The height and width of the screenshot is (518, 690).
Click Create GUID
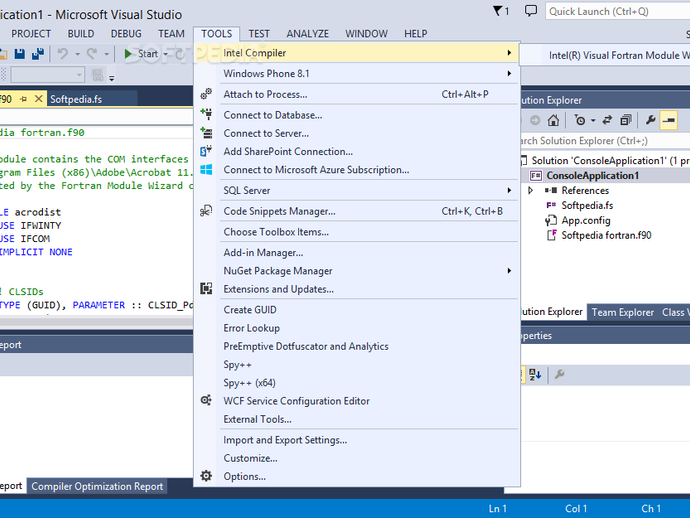[356, 310]
